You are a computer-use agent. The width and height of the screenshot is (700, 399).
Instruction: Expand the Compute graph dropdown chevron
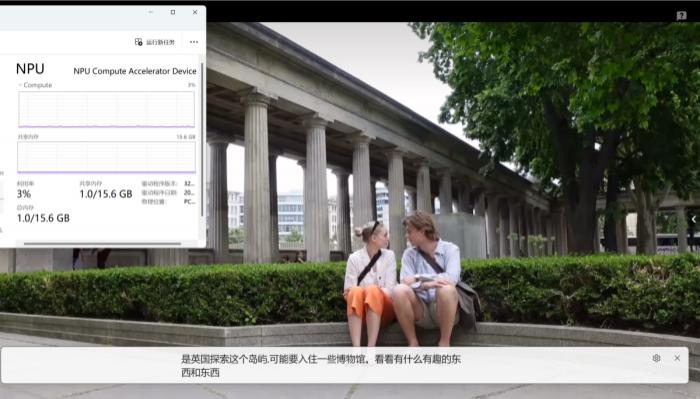[20, 85]
